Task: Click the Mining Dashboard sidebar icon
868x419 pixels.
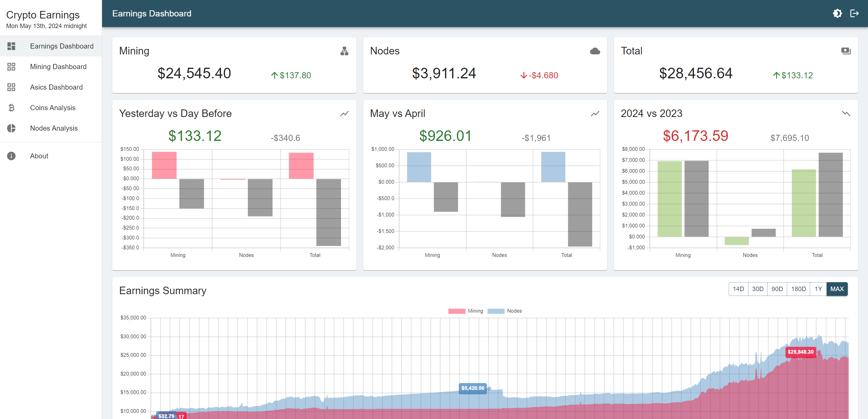Action: click(x=11, y=67)
